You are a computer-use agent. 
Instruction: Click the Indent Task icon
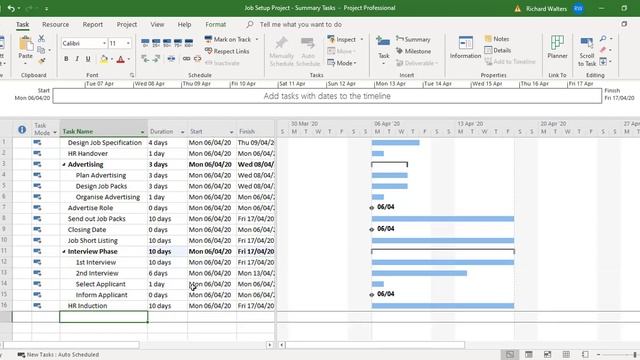coord(156,59)
